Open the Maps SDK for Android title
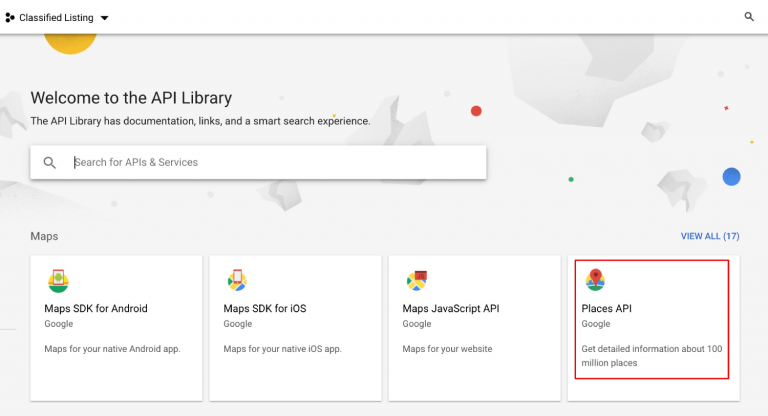 point(96,308)
